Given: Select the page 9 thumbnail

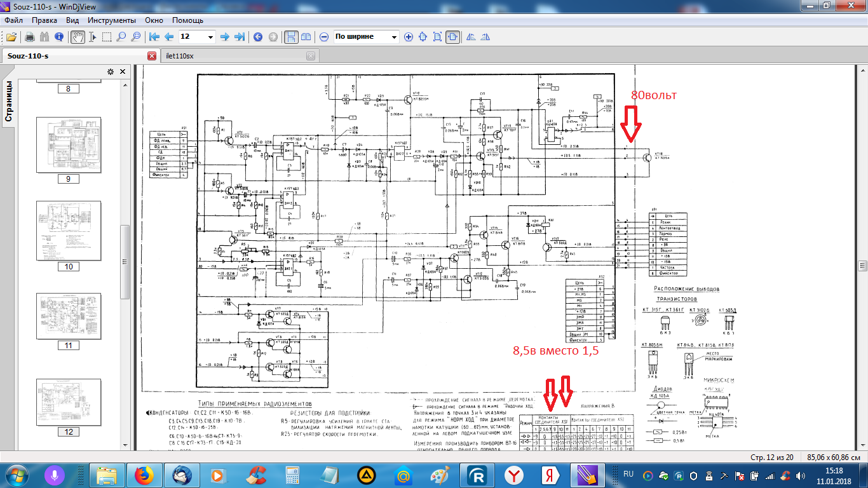Looking at the screenshot, I should pos(69,145).
